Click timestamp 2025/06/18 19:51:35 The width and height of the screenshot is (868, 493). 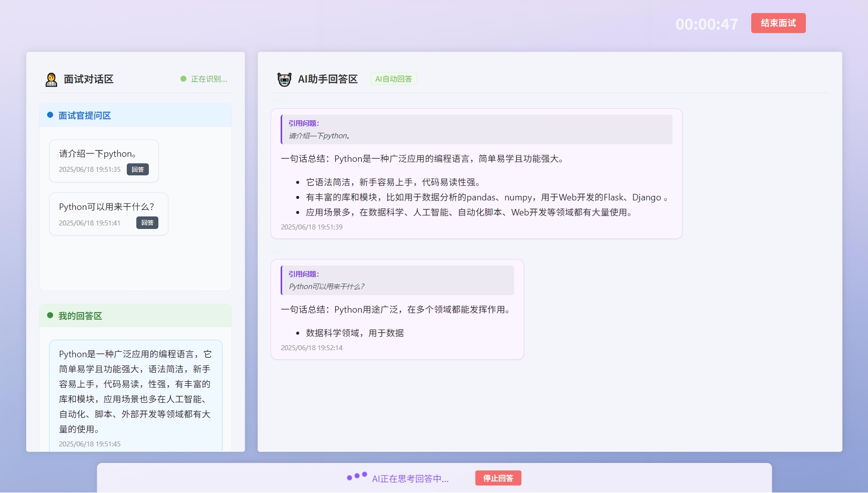coord(90,170)
